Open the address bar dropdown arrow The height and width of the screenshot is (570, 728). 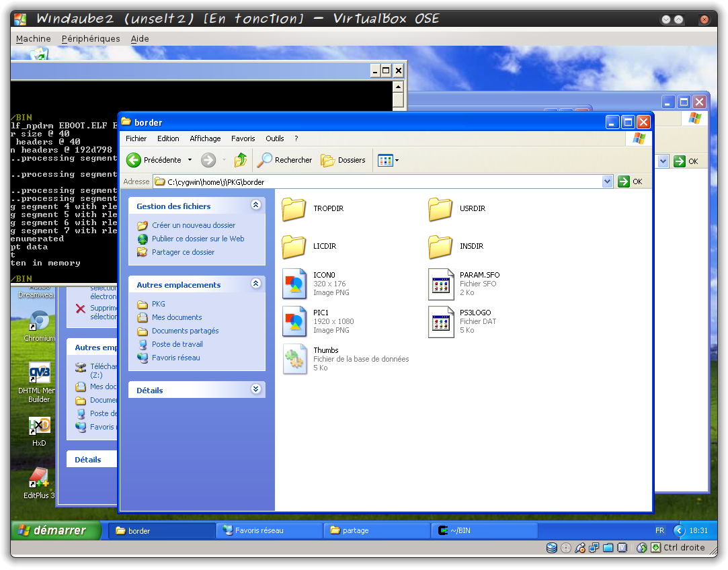pos(608,181)
